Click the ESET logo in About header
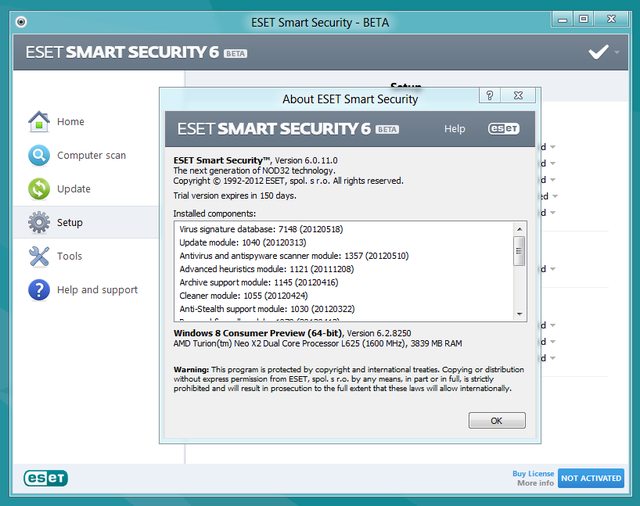Screen dimensions: 640x506 tap(504, 129)
